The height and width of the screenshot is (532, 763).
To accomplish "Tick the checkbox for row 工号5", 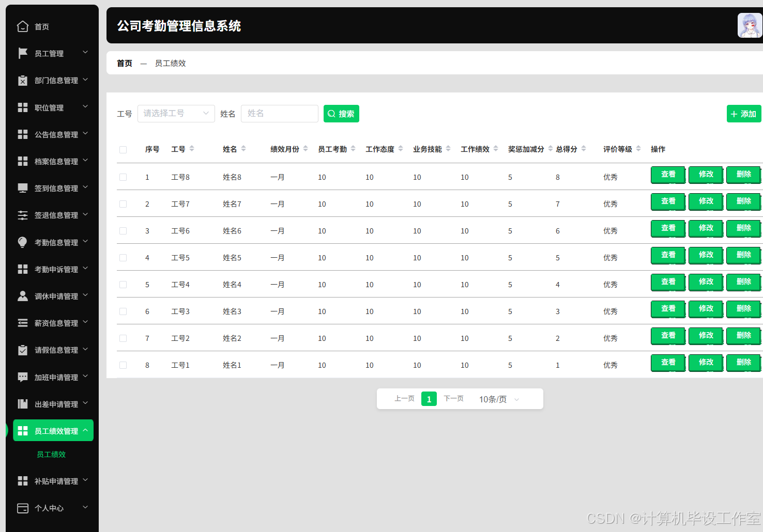I will point(123,258).
